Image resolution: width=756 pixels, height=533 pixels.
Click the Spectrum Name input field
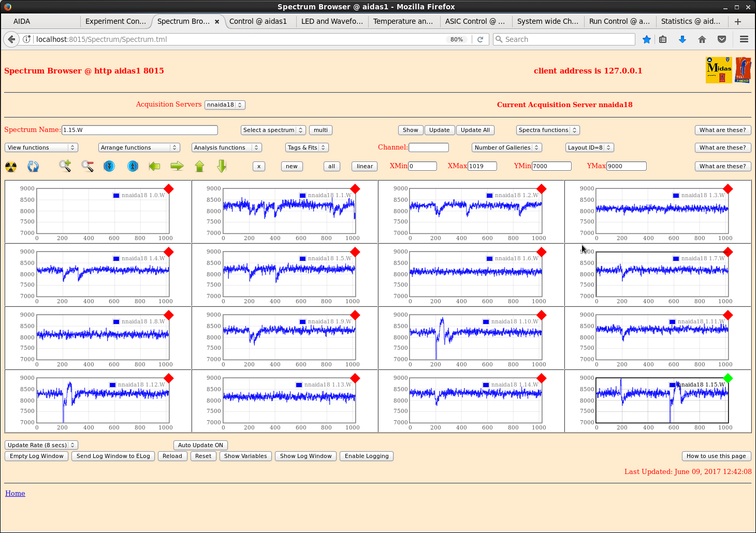[140, 130]
